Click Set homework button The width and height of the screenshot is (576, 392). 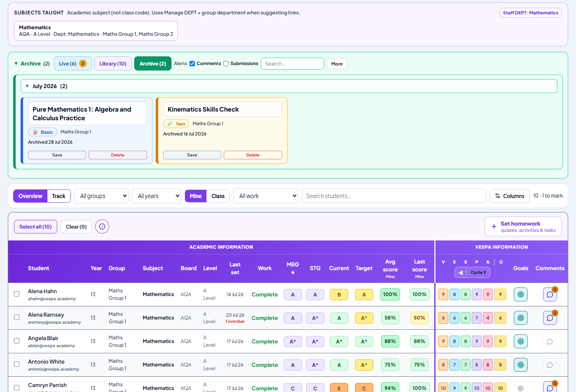(523, 226)
